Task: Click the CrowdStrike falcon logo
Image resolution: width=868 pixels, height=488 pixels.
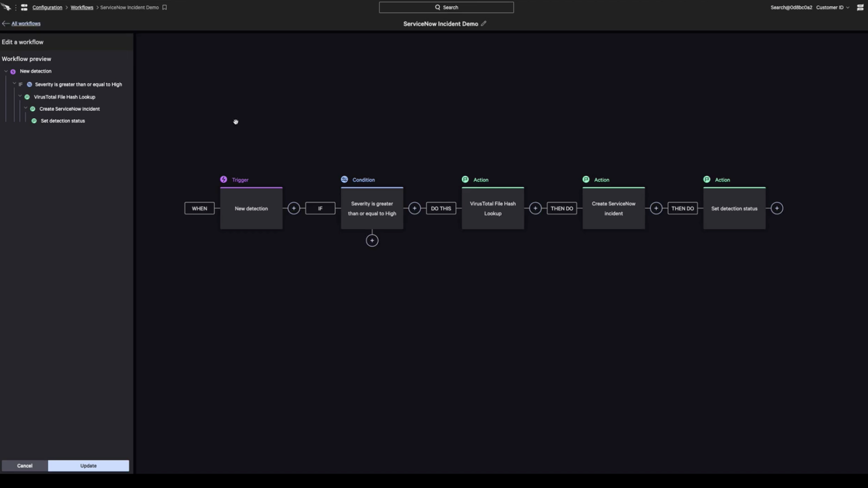Action: (x=6, y=8)
